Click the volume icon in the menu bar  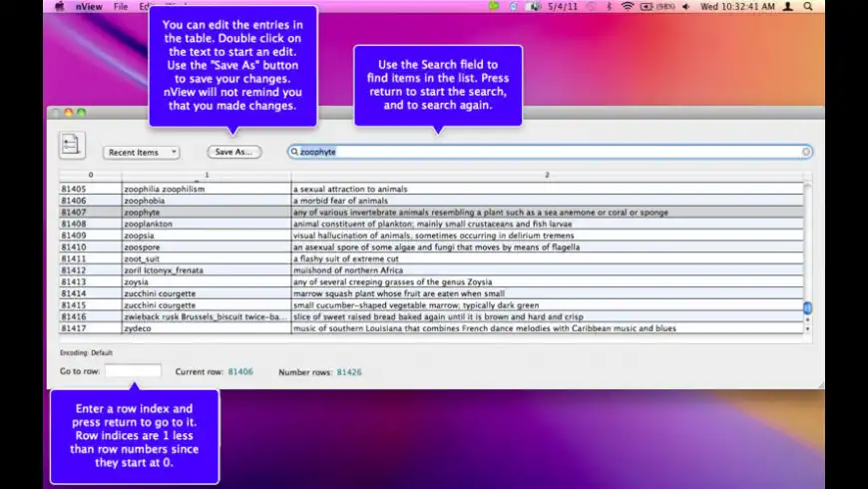(686, 7)
